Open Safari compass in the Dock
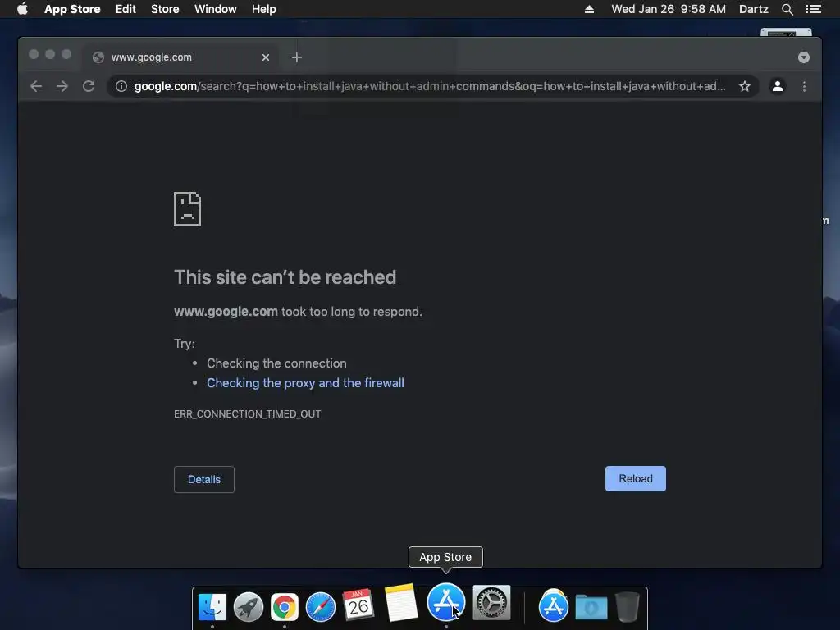Image resolution: width=840 pixels, height=630 pixels. pos(321,607)
